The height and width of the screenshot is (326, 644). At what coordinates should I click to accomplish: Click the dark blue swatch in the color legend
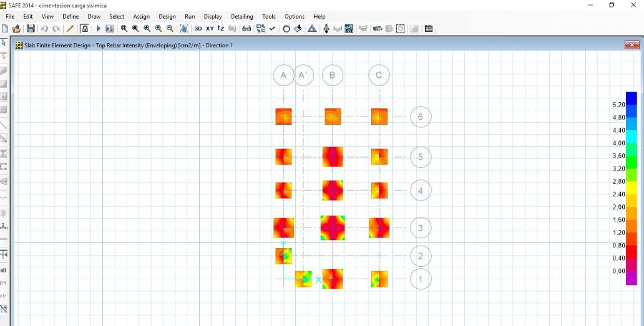click(632, 98)
